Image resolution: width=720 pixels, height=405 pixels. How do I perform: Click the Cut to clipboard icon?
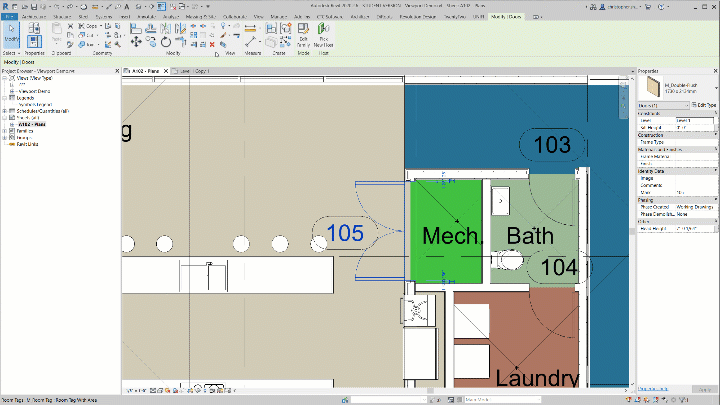70,26
